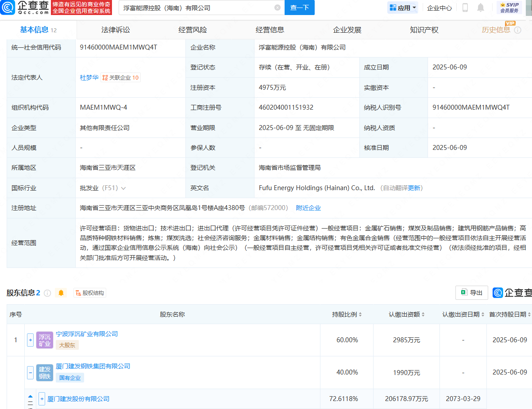
Task: Switch to 知识产权 tab
Action: tap(424, 30)
